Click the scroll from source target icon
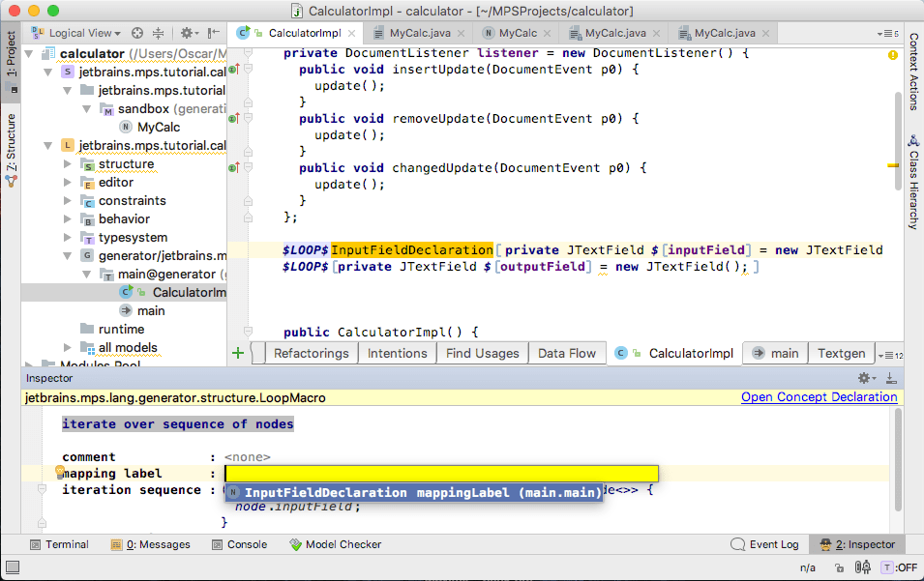Image resolution: width=924 pixels, height=581 pixels. point(137,33)
